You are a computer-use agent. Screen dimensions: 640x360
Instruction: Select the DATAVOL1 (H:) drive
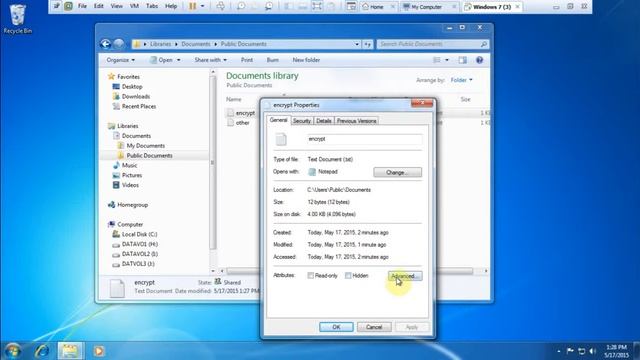[x=140, y=244]
